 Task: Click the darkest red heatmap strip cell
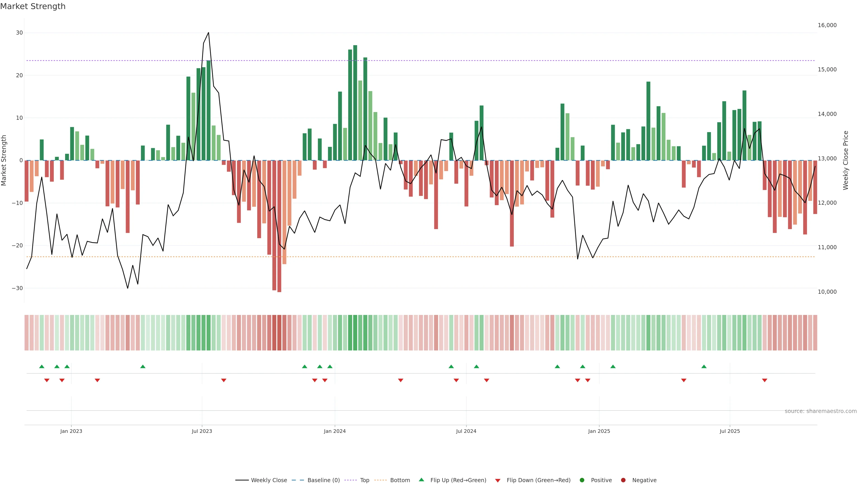pyautogui.click(x=279, y=332)
